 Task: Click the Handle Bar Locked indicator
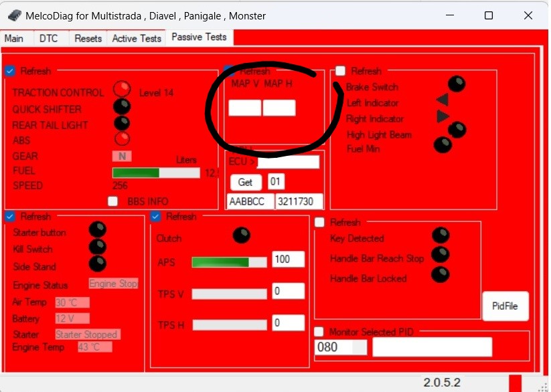point(441,275)
